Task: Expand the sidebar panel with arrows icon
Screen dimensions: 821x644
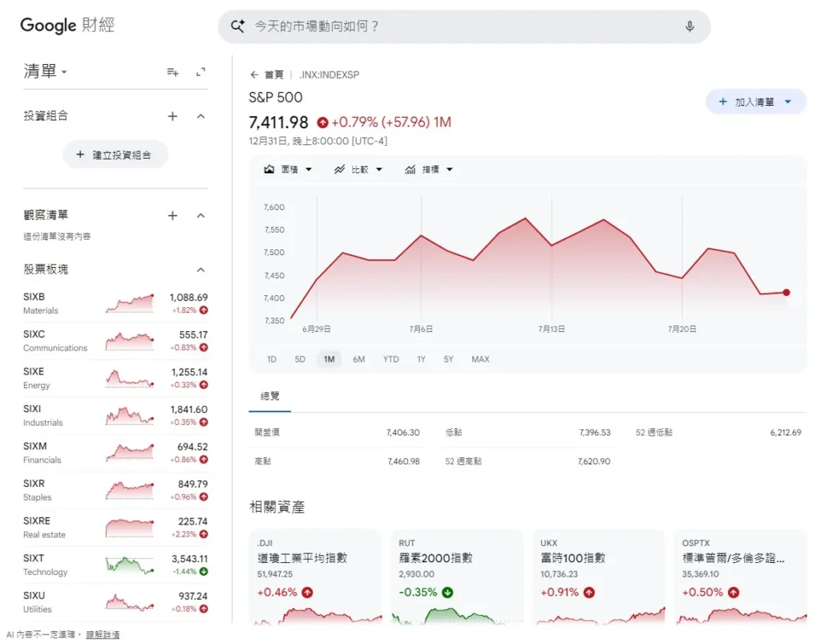Action: 200,71
